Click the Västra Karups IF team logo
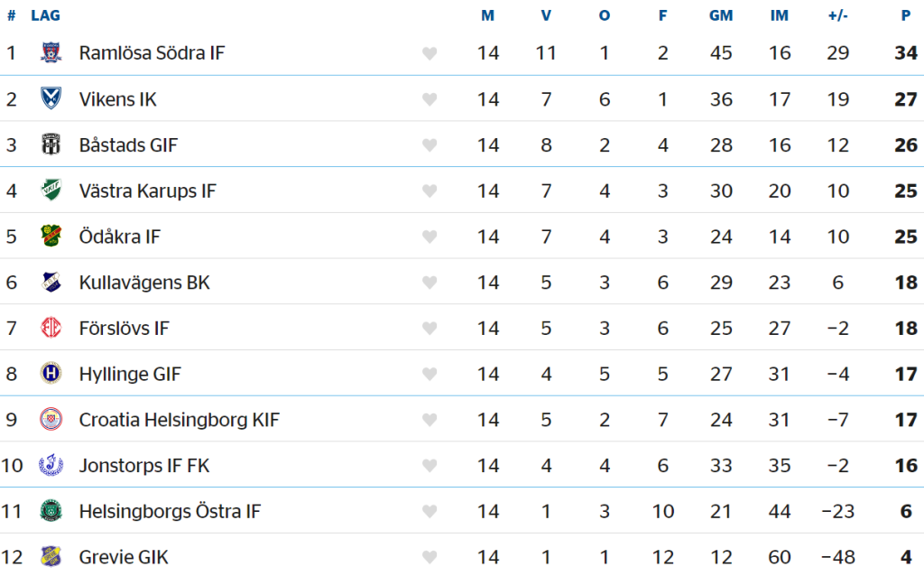The width and height of the screenshot is (924, 576). pos(51,190)
